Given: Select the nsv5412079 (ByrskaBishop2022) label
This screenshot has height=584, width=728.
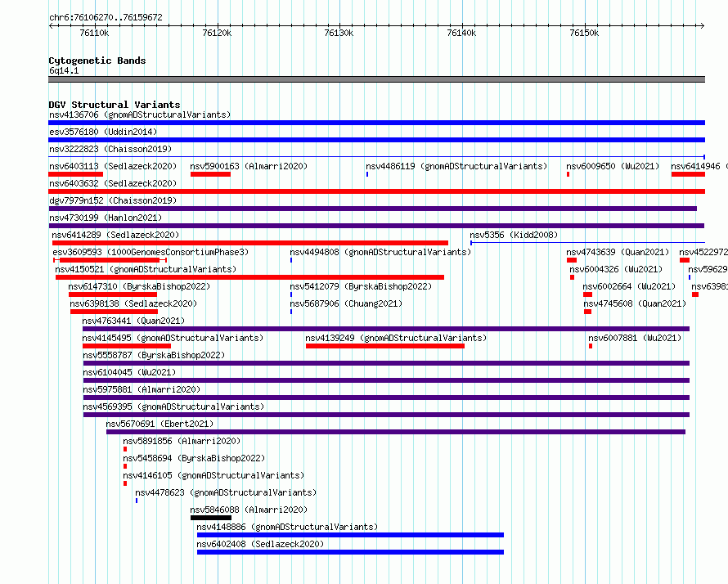Looking at the screenshot, I should tap(362, 286).
